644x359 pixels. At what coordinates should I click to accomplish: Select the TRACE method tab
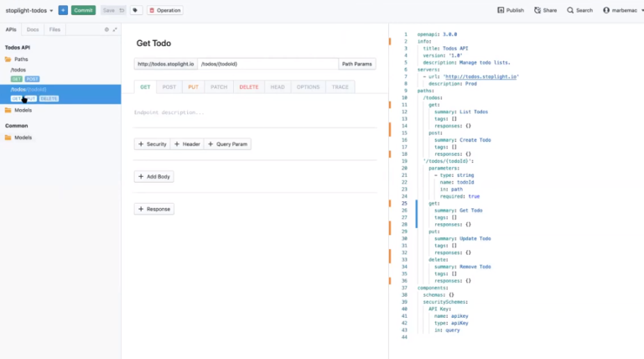point(340,87)
